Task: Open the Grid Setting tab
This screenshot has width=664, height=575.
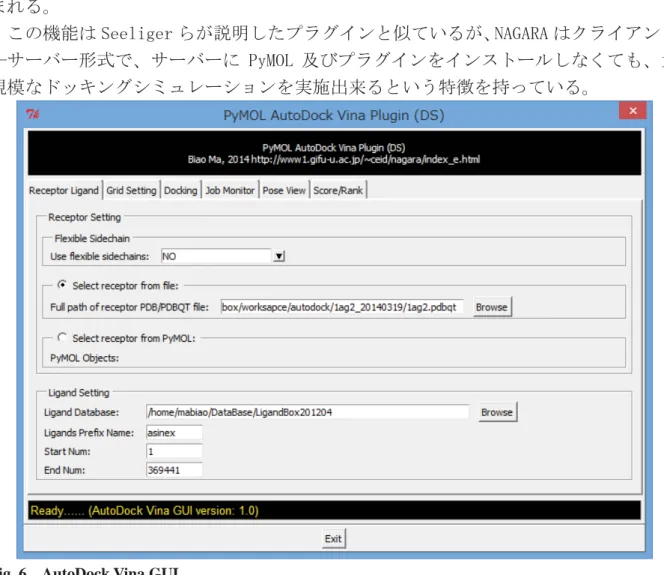Action: 131,191
